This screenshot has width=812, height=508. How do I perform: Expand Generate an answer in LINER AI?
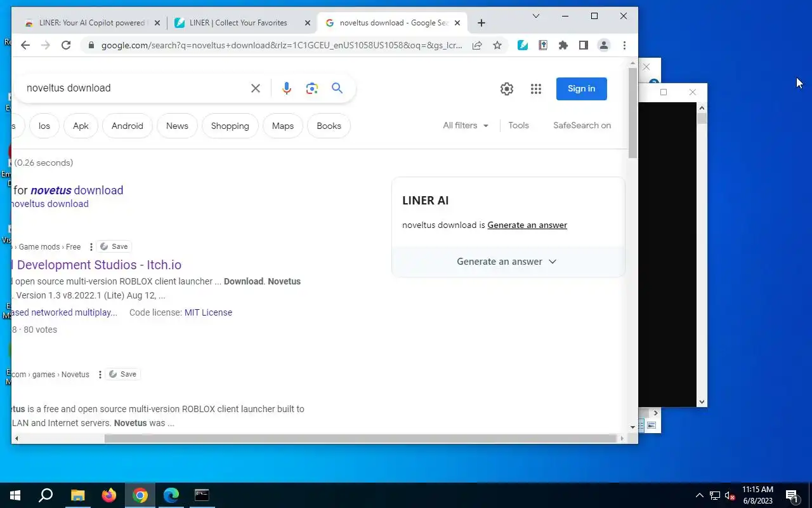507,262
